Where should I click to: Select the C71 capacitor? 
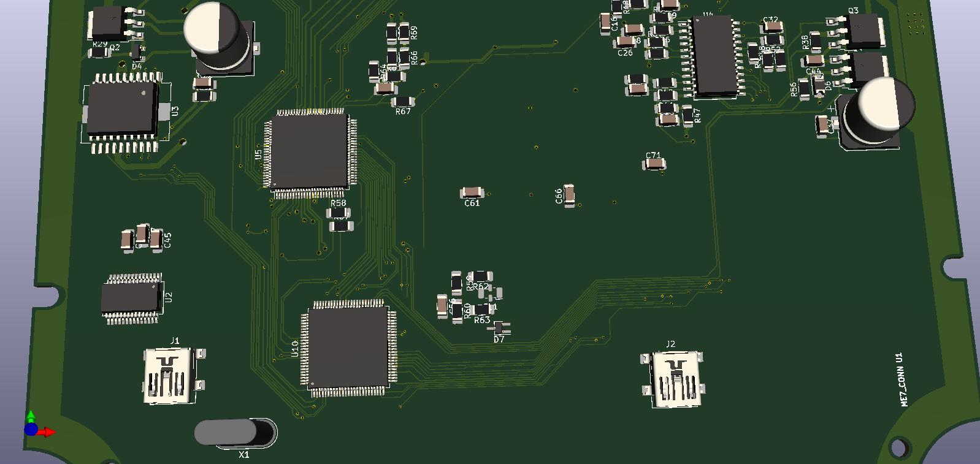656,164
